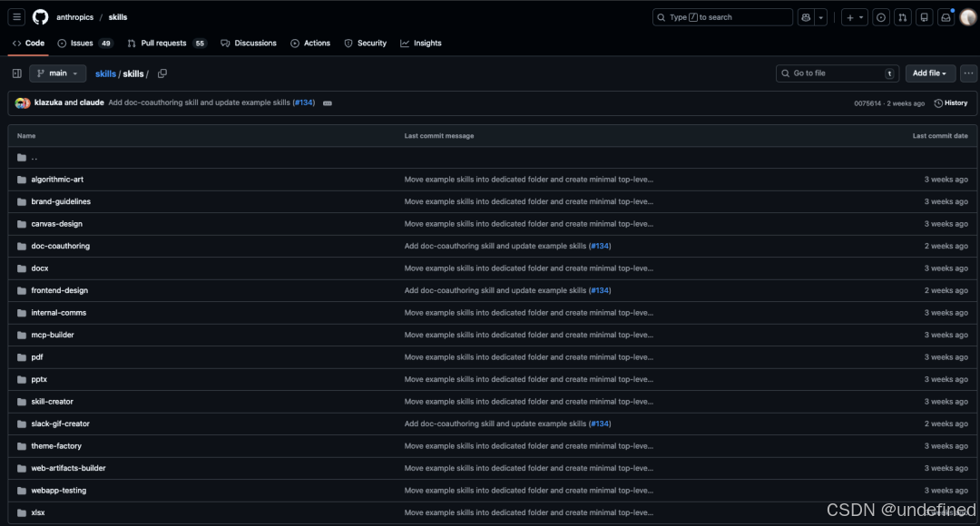Open the Add file dropdown
This screenshot has width=980, height=526.
[x=930, y=73]
